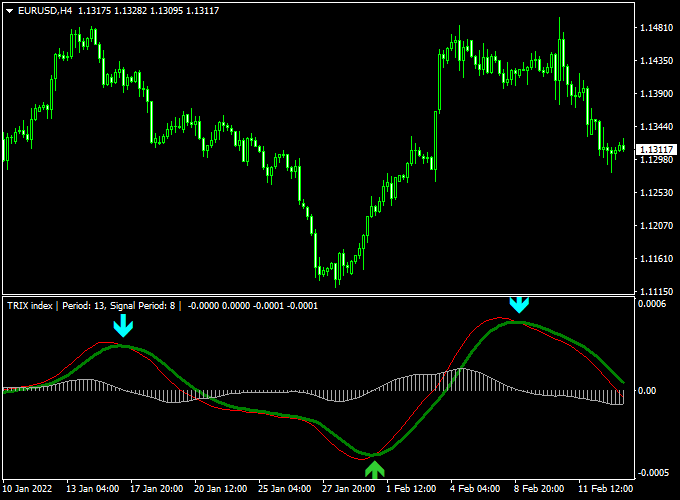Click the cyan sell arrow near 8 Feb

(519, 305)
